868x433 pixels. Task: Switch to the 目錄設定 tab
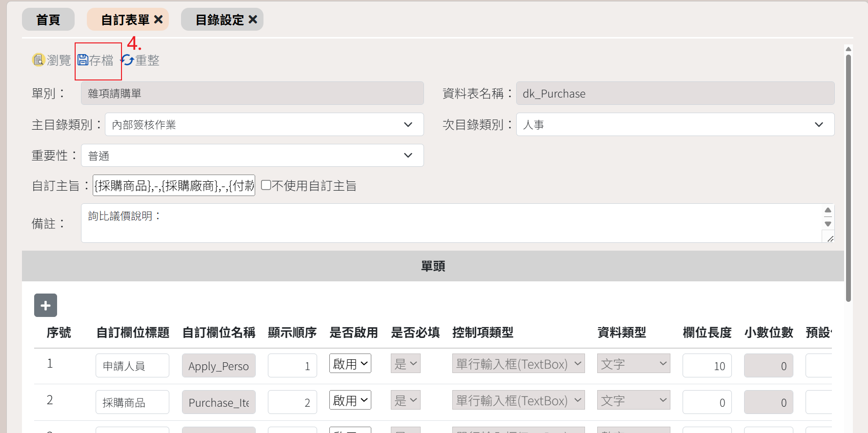[219, 20]
